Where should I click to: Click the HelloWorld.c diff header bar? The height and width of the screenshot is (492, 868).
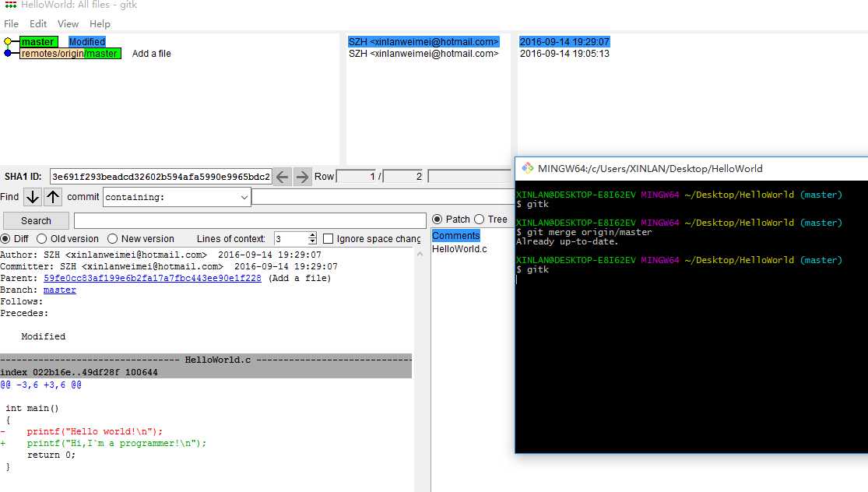tap(206, 360)
